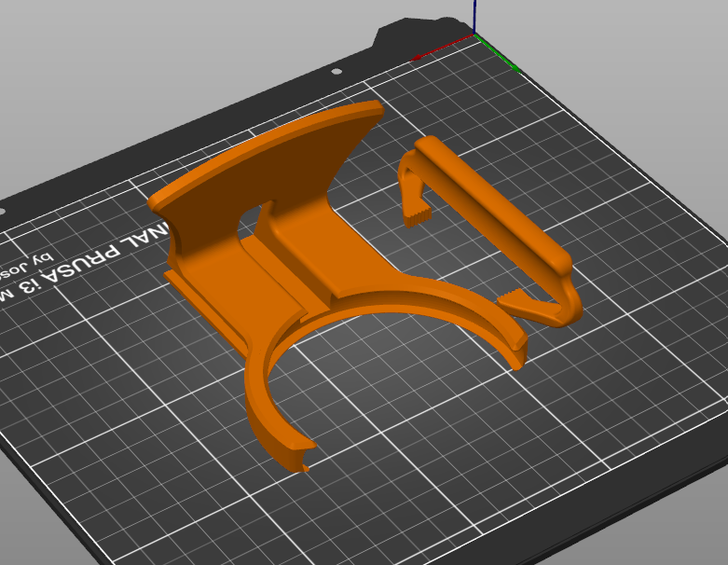The width and height of the screenshot is (728, 565).
Task: Click the red X axis line
Action: point(445,48)
